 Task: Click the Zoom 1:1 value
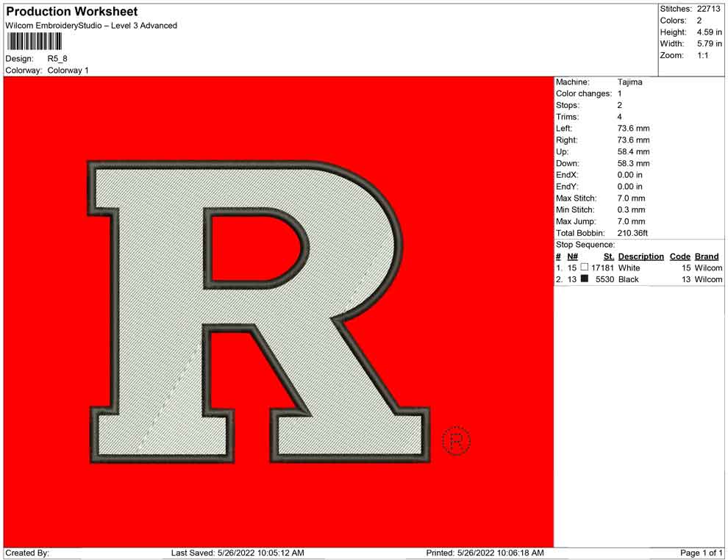[x=702, y=56]
